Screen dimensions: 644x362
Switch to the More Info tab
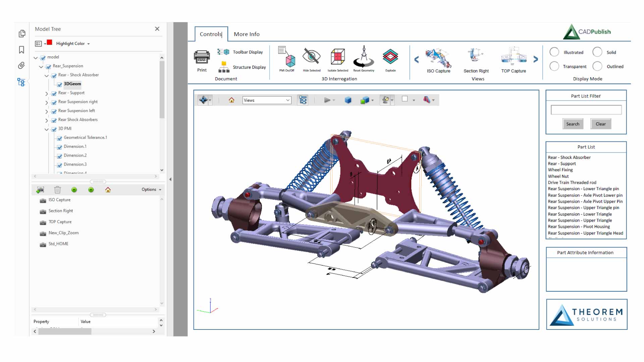247,34
